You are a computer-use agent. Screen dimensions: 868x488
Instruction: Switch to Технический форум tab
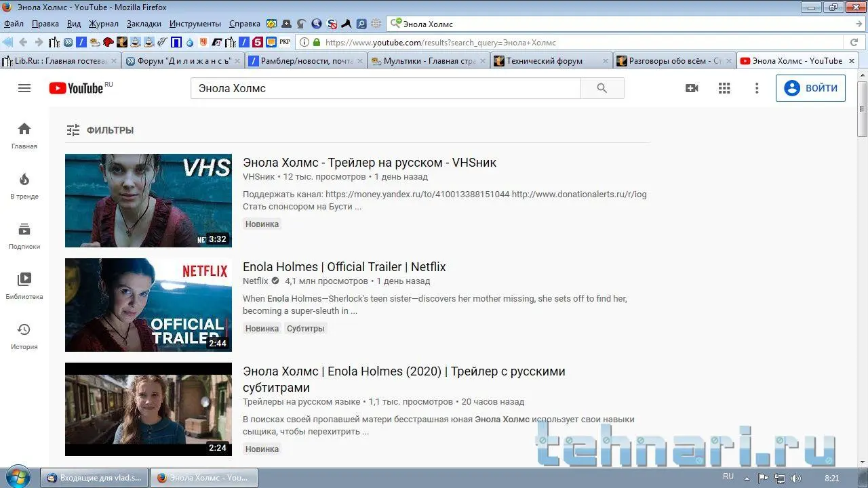pos(551,61)
